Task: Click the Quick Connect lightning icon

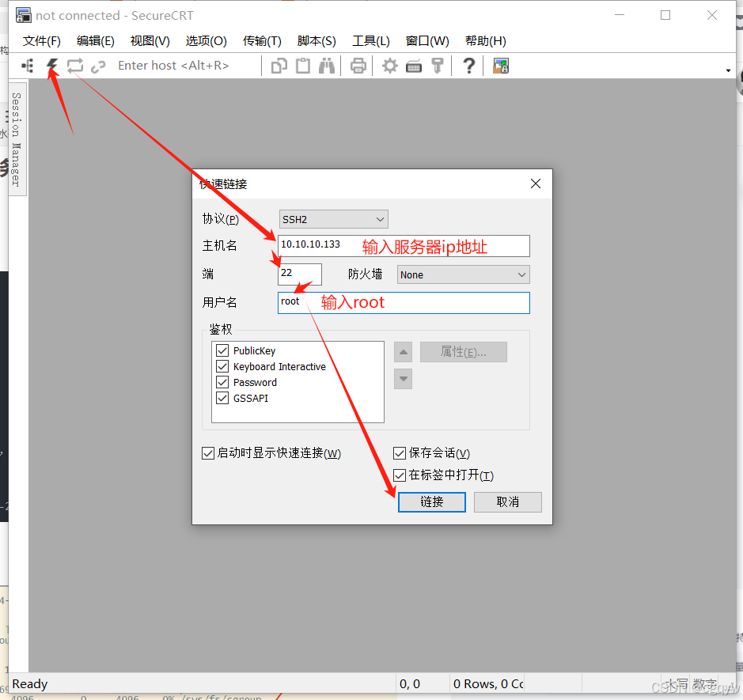Action: 52,66
